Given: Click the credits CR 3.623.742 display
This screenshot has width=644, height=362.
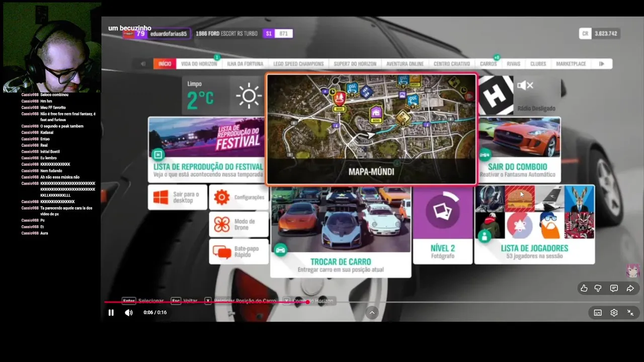Looking at the screenshot, I should pyautogui.click(x=599, y=34).
